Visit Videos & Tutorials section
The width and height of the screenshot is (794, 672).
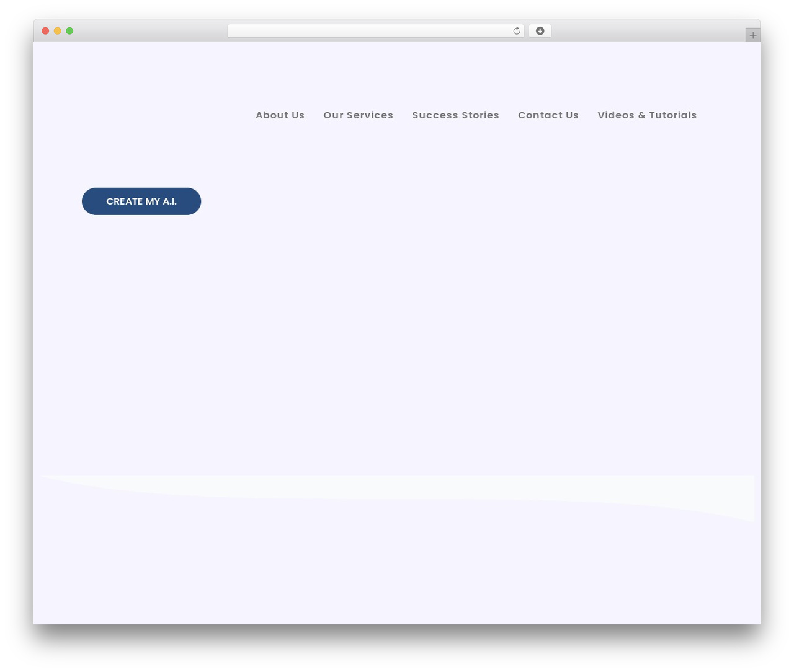[647, 115]
